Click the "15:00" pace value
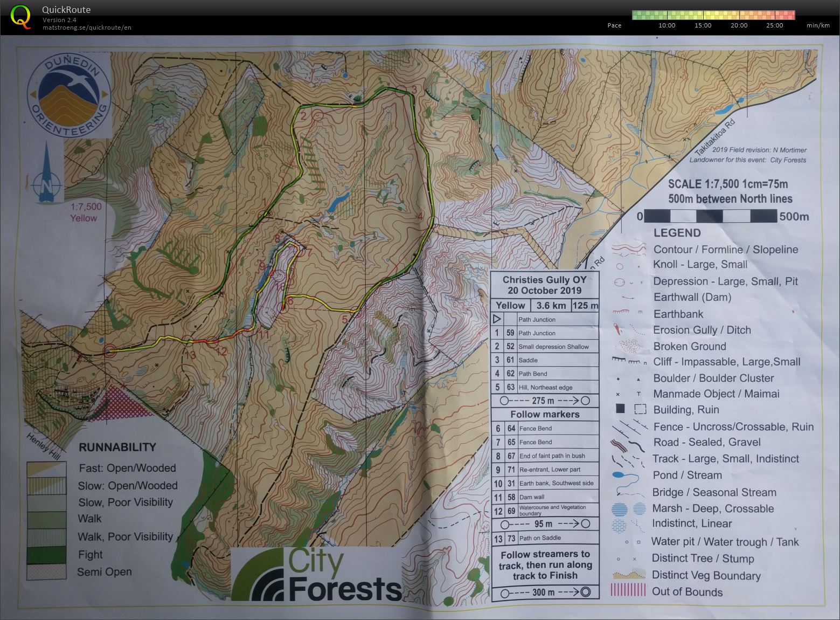The image size is (840, 620). click(x=703, y=25)
